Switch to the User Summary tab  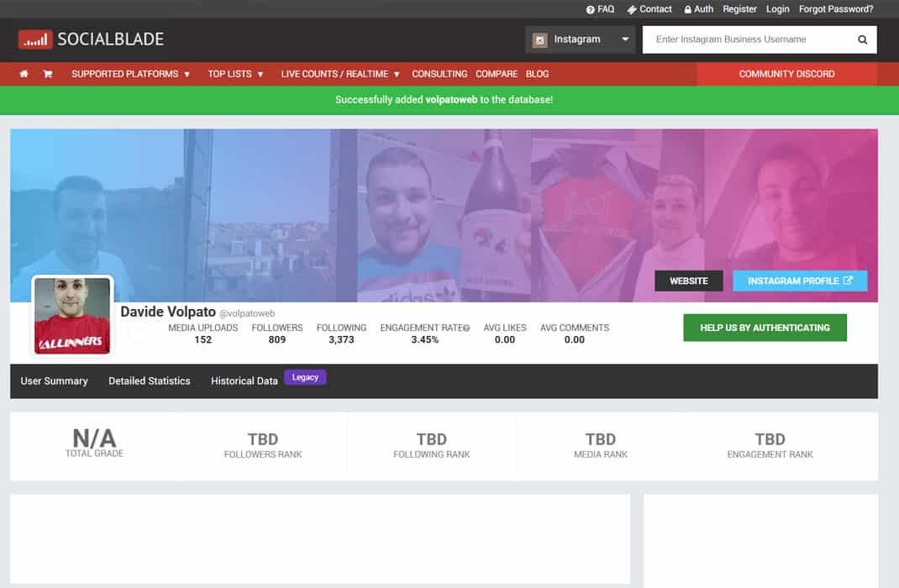[x=54, y=381]
